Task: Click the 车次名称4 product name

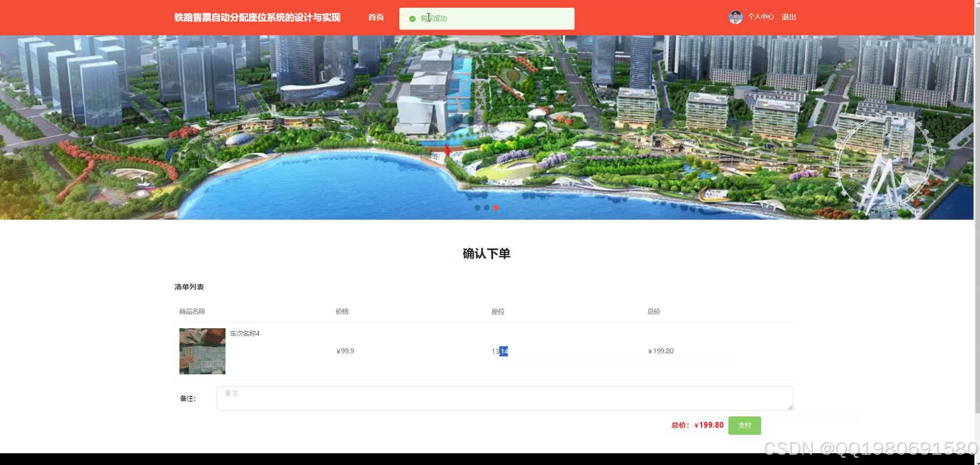Action: 244,333
